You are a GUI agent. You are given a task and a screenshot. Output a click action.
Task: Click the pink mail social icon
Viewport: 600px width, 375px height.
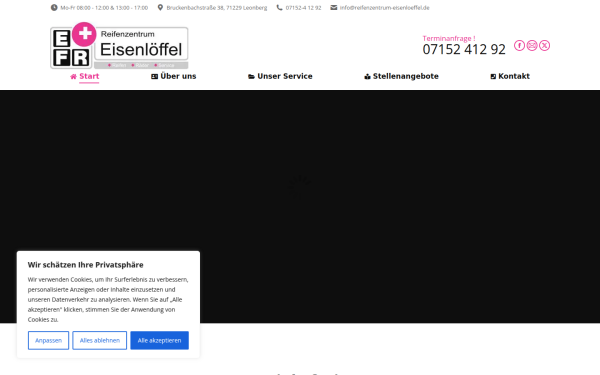click(532, 46)
